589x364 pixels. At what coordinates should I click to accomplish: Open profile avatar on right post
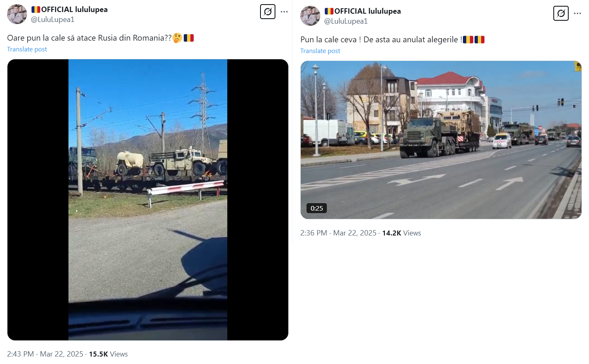tap(310, 16)
